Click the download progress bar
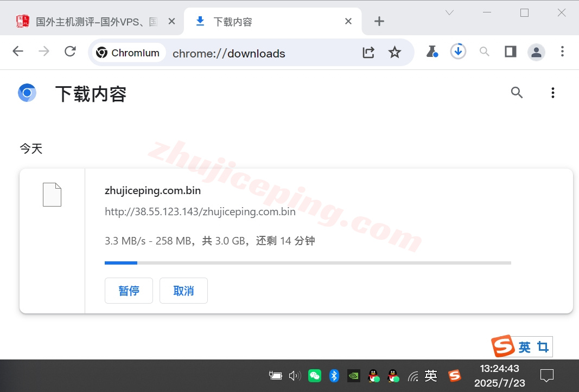The image size is (579, 392). [x=308, y=263]
